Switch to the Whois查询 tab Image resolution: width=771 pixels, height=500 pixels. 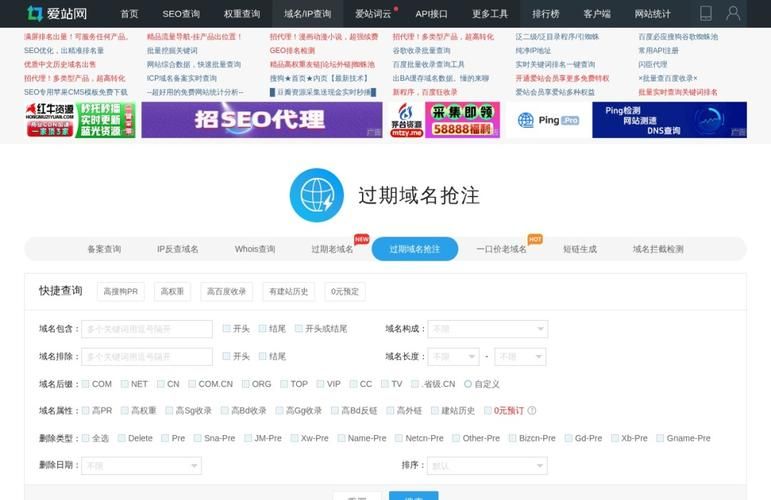click(255, 249)
